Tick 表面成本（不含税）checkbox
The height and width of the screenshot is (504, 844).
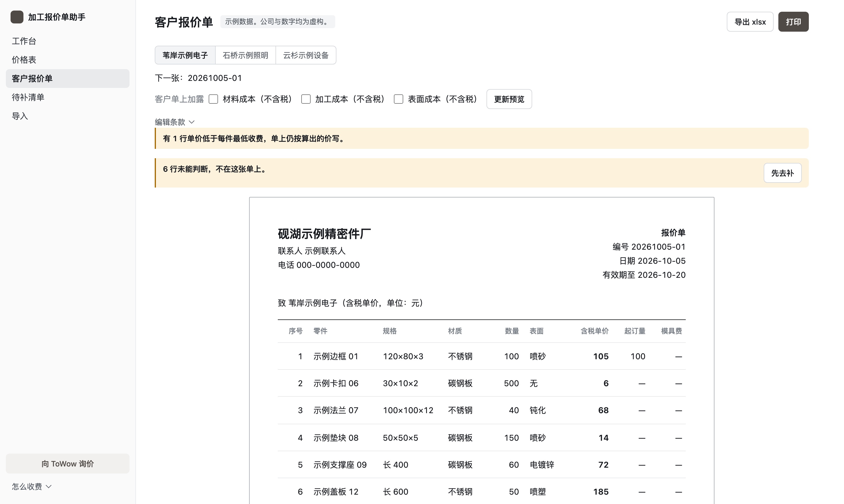[x=398, y=99]
